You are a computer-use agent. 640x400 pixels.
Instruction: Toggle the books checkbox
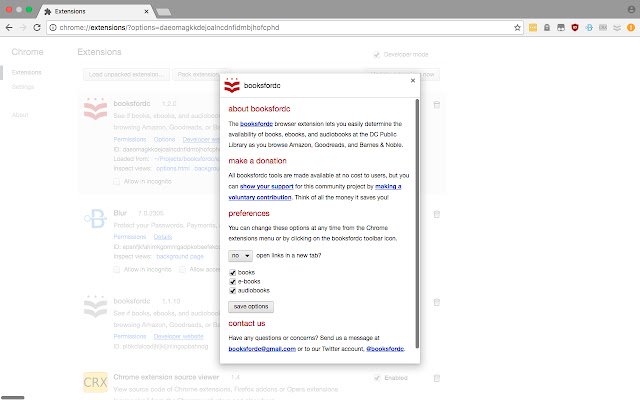tap(233, 273)
